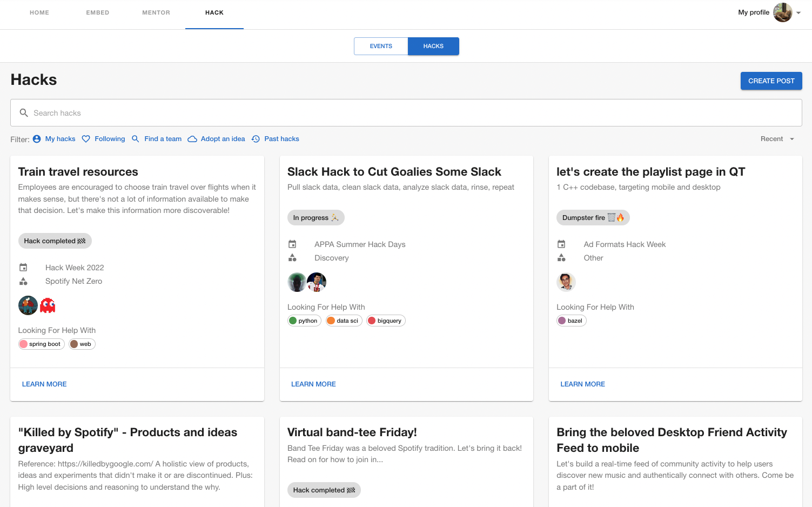Viewport: 812px width, 507px height.
Task: Filter by My hacks
Action: (54, 139)
